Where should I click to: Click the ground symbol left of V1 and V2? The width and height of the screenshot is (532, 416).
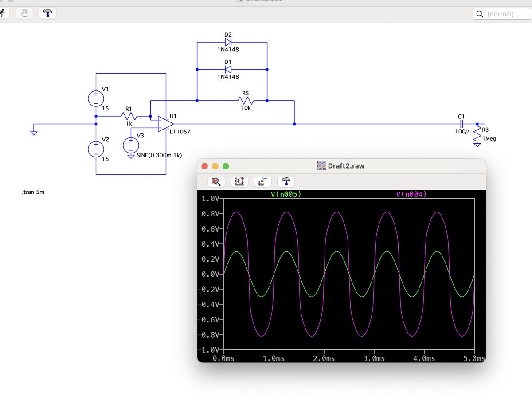(x=34, y=132)
